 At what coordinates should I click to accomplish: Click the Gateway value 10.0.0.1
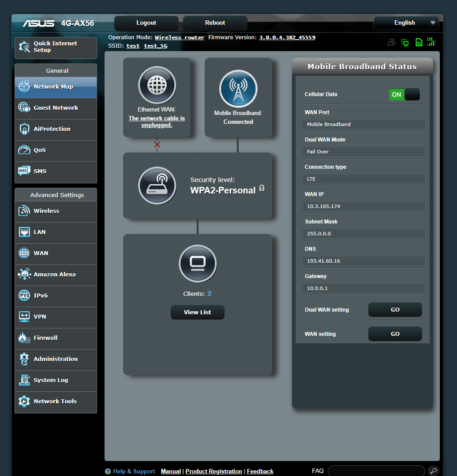(x=317, y=288)
